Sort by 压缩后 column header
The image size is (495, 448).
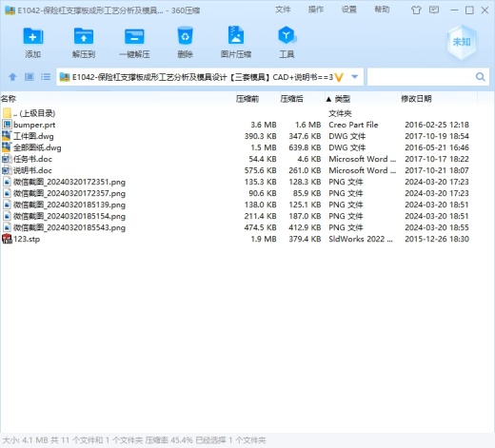tap(291, 99)
